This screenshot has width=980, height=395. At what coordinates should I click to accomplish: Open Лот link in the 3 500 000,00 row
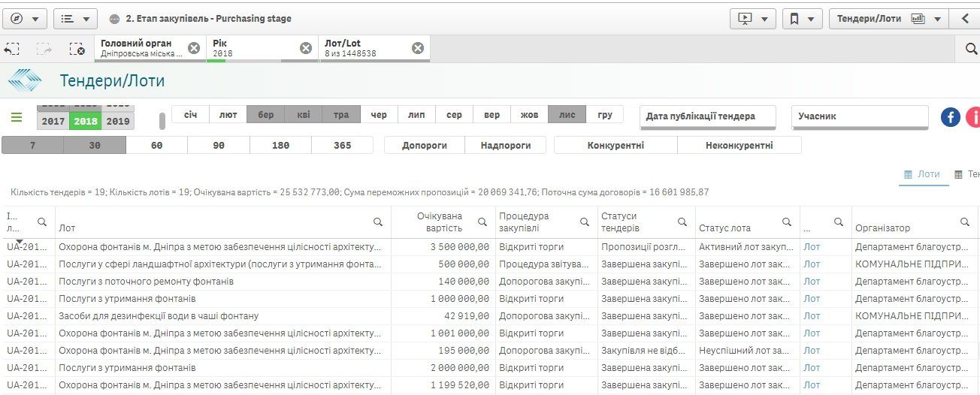(812, 246)
